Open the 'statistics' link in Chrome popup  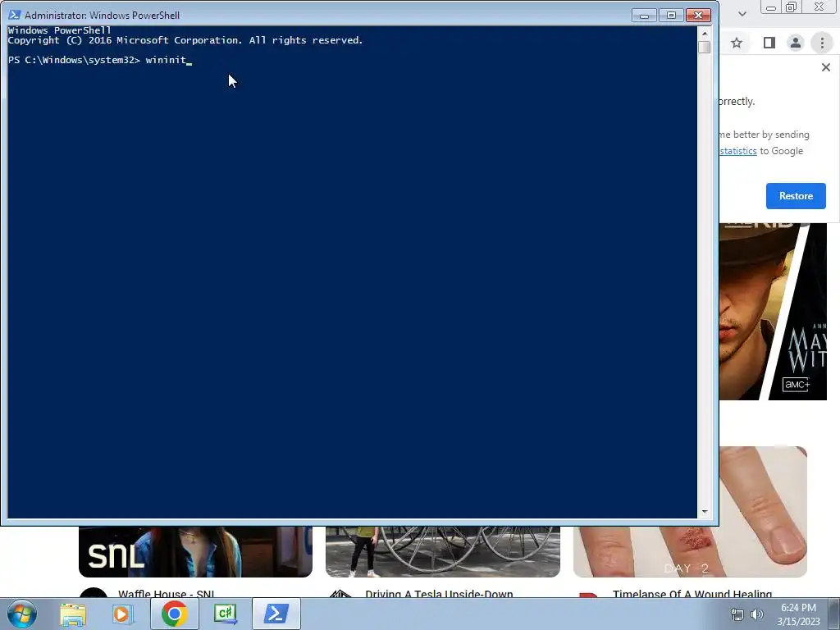(x=738, y=151)
